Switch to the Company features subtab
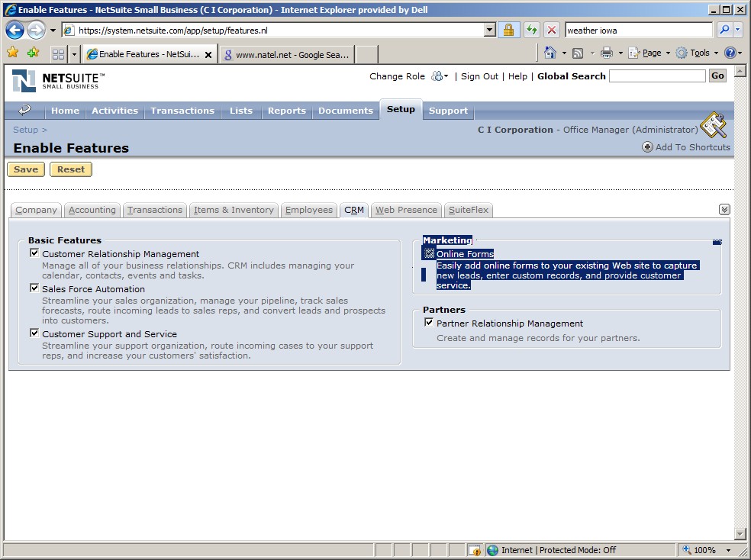The height and width of the screenshot is (560, 751). (36, 210)
